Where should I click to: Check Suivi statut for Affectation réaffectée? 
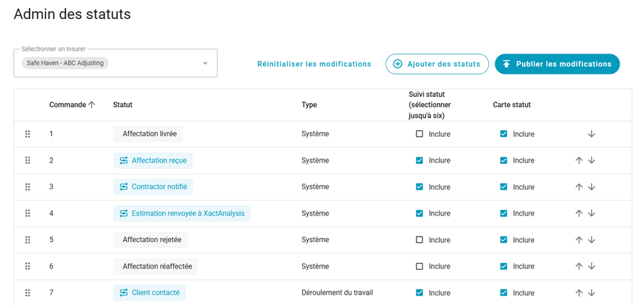click(419, 266)
